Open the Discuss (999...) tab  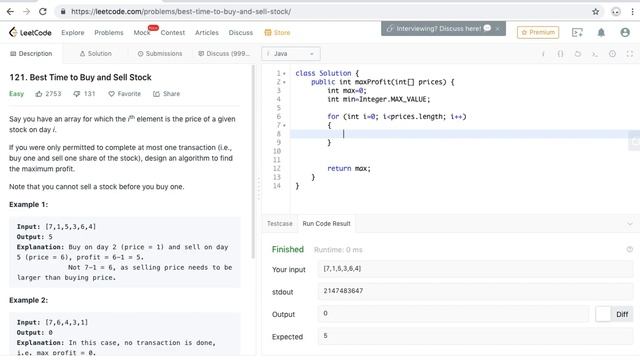click(x=224, y=53)
